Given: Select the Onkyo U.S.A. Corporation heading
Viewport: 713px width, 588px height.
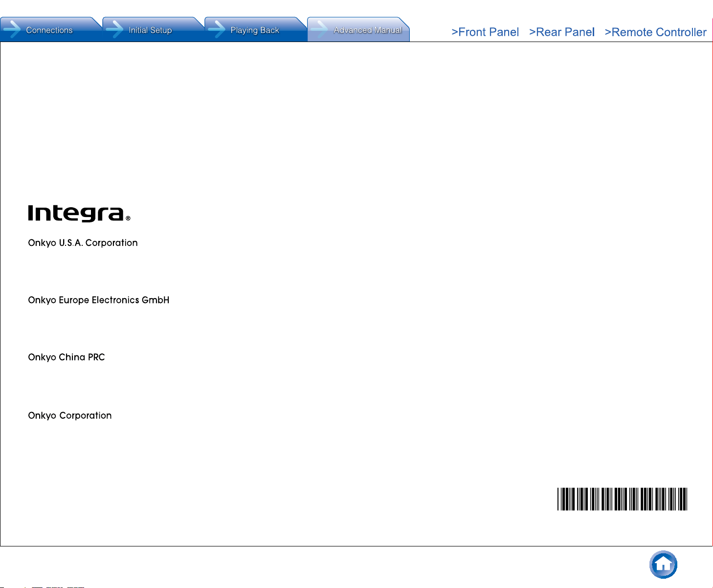Looking at the screenshot, I should tap(83, 243).
